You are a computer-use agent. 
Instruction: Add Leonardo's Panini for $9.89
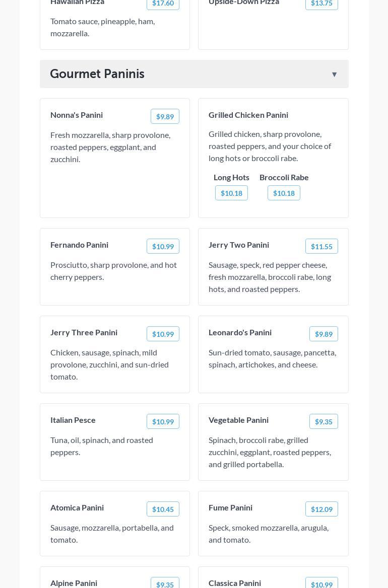[x=324, y=334]
